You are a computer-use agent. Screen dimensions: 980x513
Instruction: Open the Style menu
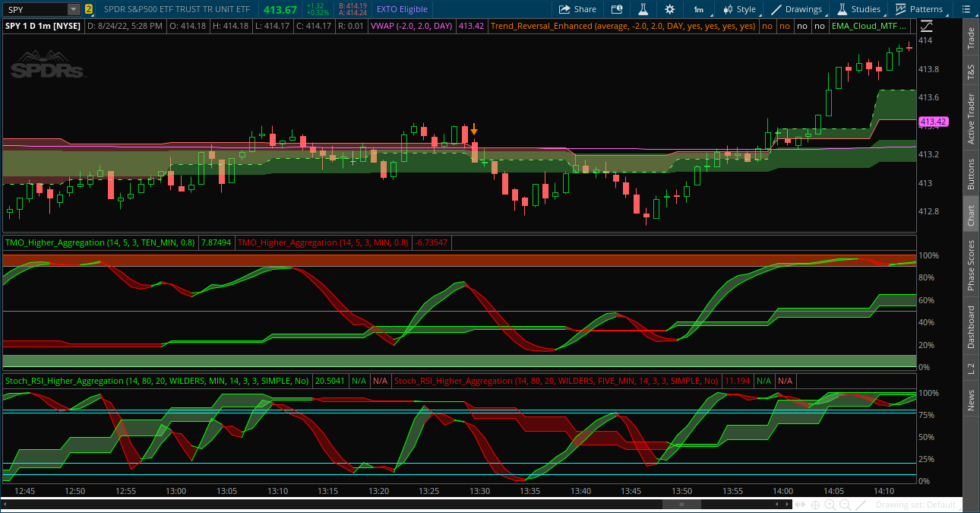point(739,9)
